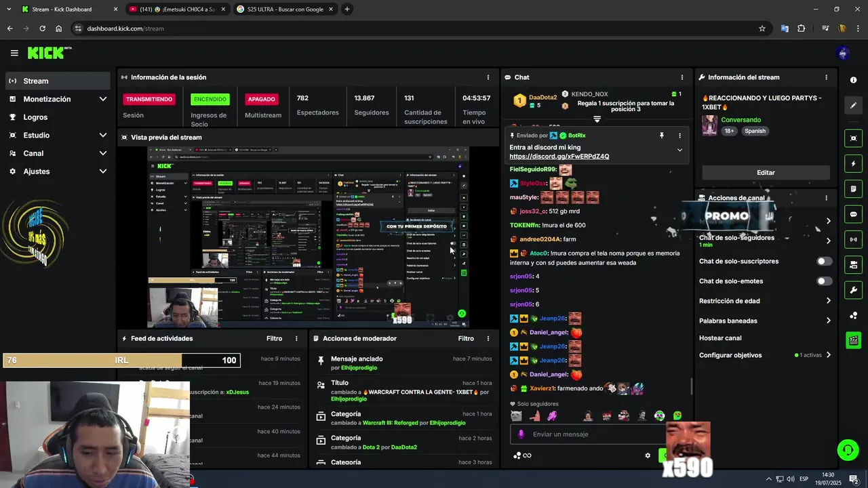Click the wrench icon in right toolbar

pyautogui.click(x=853, y=290)
